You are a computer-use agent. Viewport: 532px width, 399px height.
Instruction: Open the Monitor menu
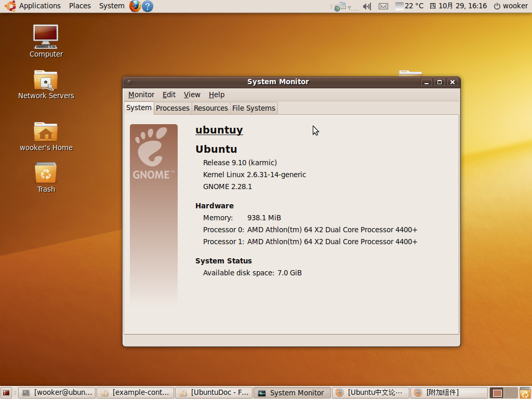click(141, 95)
